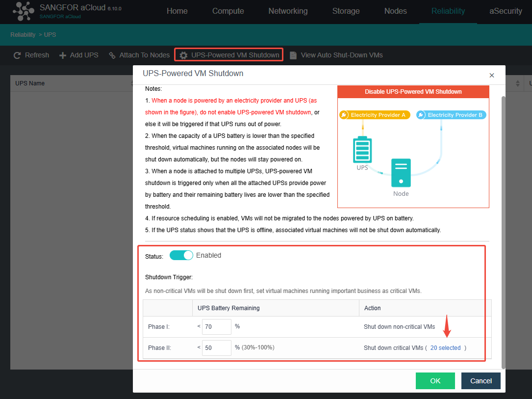This screenshot has height=399, width=532.
Task: Click the document icon for View Auto Shut-Down VMs
Action: (x=293, y=55)
